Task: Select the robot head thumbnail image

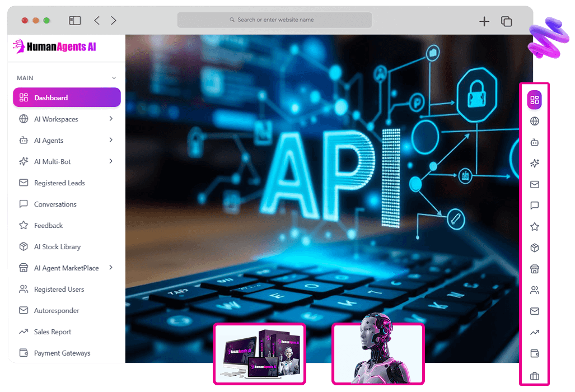Action: click(x=378, y=353)
